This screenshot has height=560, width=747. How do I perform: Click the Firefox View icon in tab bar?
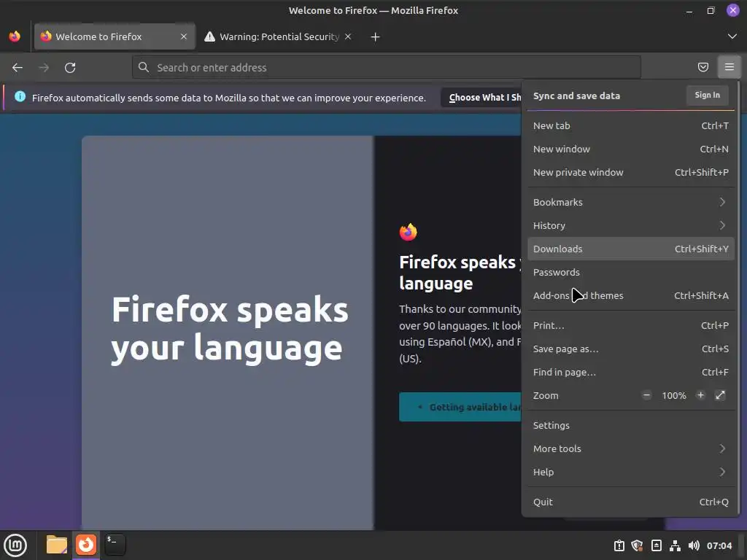pos(15,36)
